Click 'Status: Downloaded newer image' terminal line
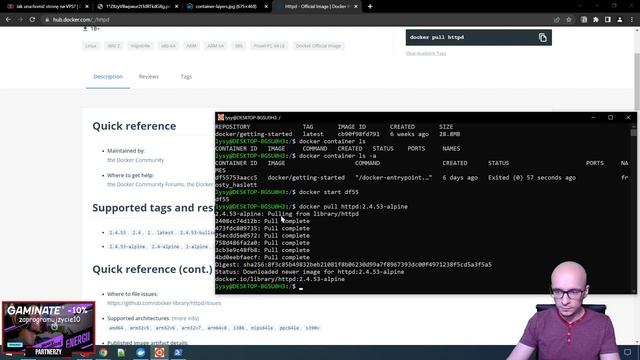 pos(309,272)
